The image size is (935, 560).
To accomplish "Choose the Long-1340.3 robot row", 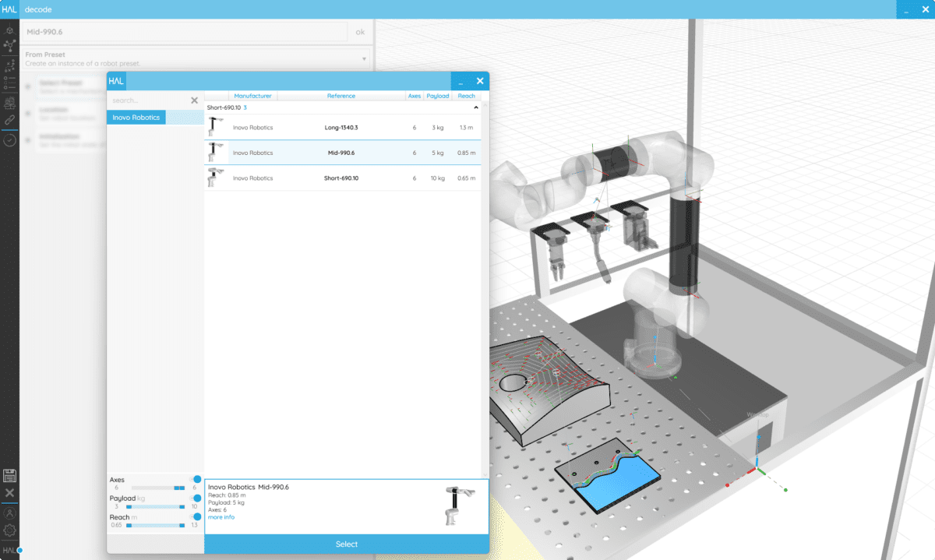I will tap(343, 127).
